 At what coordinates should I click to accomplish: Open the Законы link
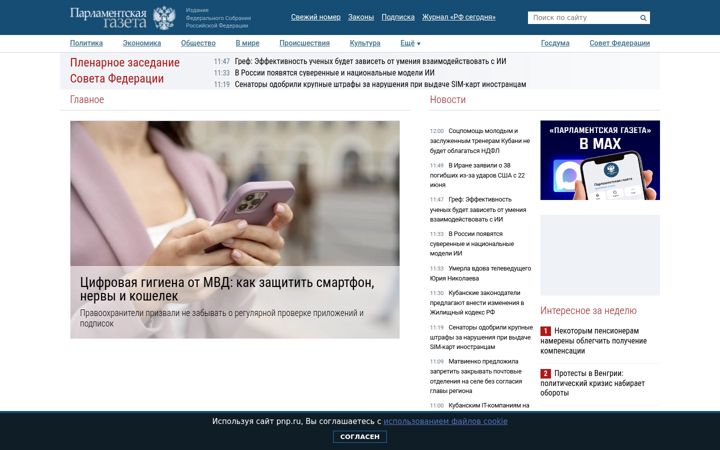click(x=361, y=17)
